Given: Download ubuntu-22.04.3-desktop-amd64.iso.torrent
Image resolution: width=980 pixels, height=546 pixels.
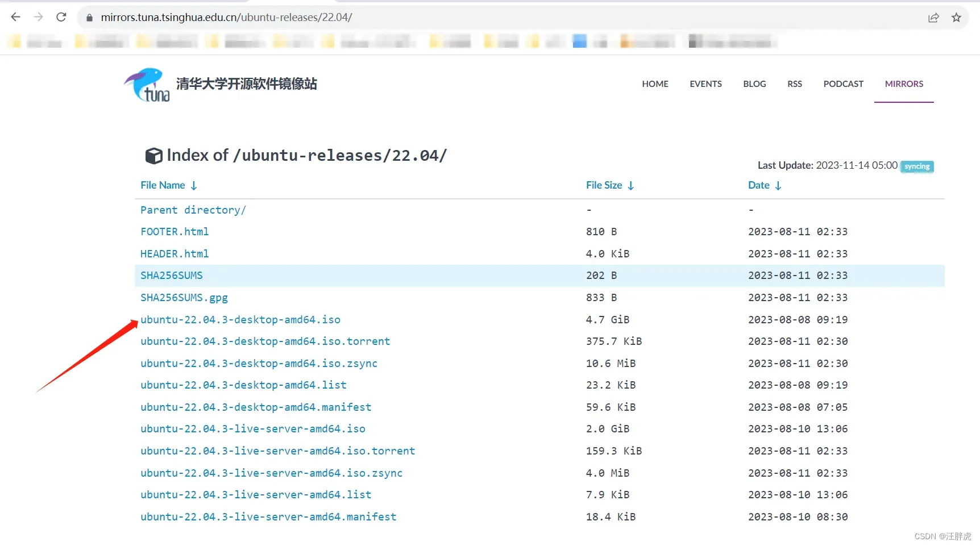Looking at the screenshot, I should coord(265,341).
